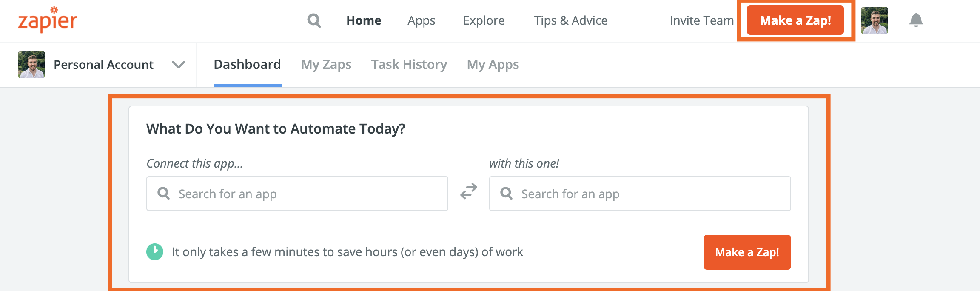Expand the Personal Account chevron
980x291 pixels.
pyautogui.click(x=178, y=65)
